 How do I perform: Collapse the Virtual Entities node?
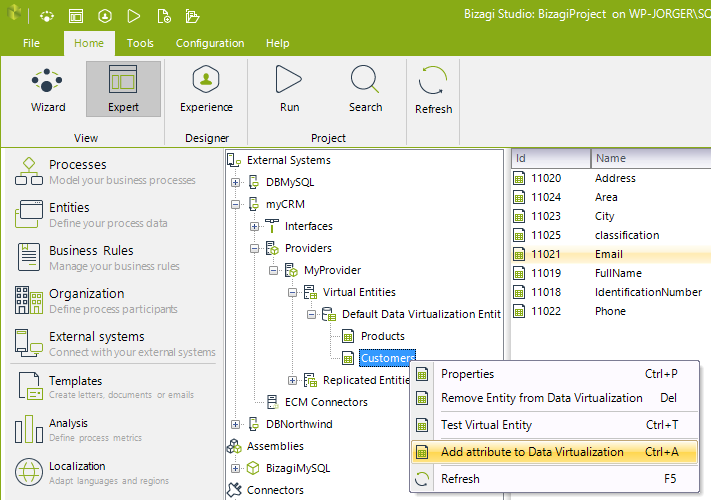click(292, 292)
